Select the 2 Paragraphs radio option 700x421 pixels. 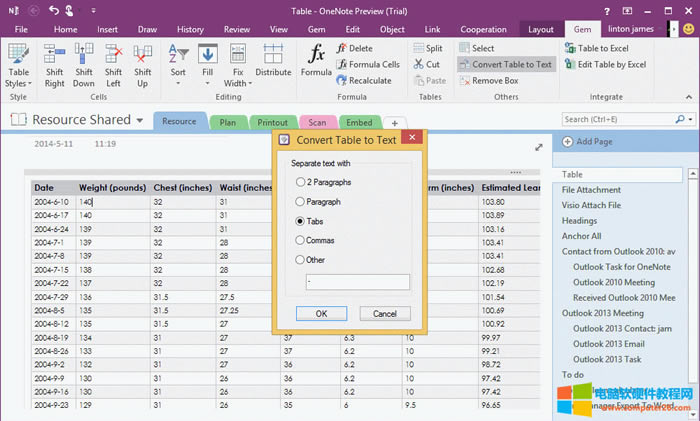(301, 182)
